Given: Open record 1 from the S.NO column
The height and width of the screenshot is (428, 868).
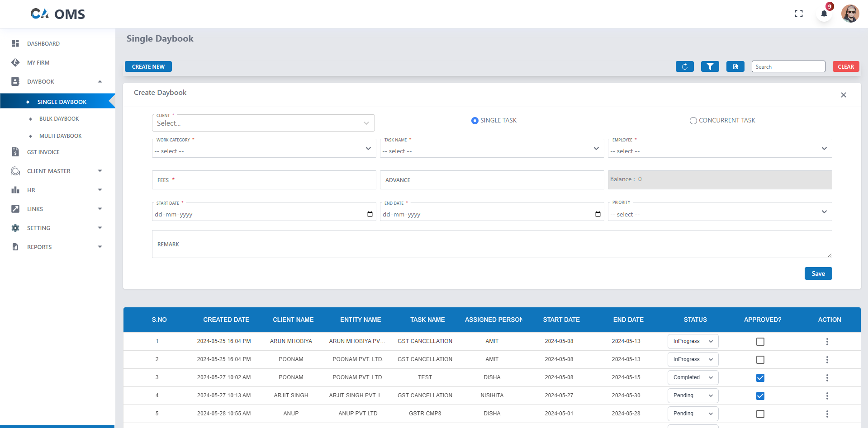Looking at the screenshot, I should [157, 341].
